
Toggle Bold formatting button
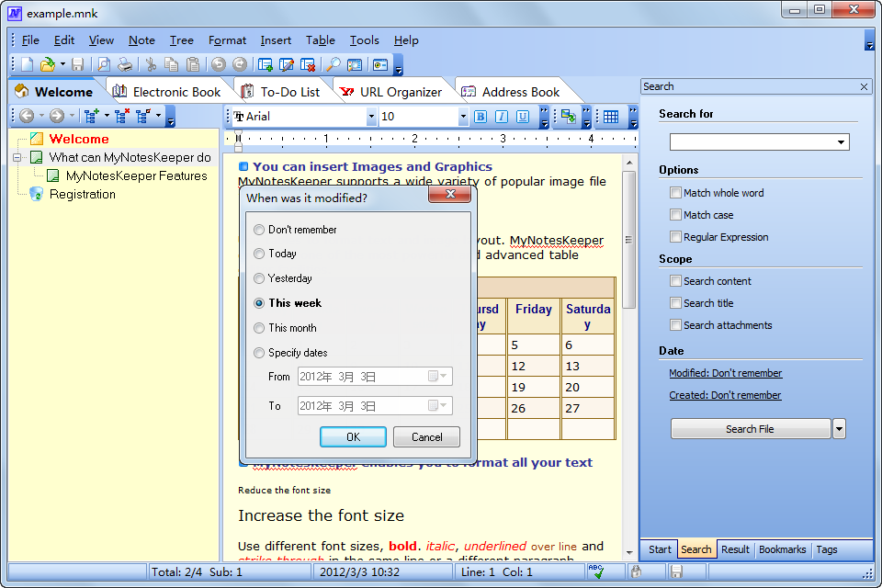(481, 117)
